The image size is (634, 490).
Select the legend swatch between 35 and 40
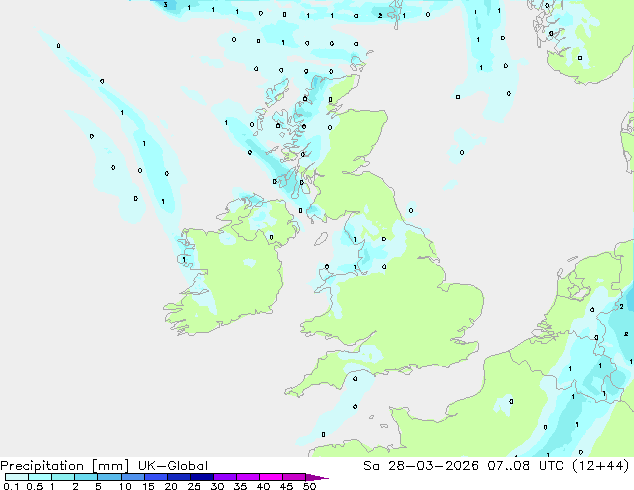point(247,477)
